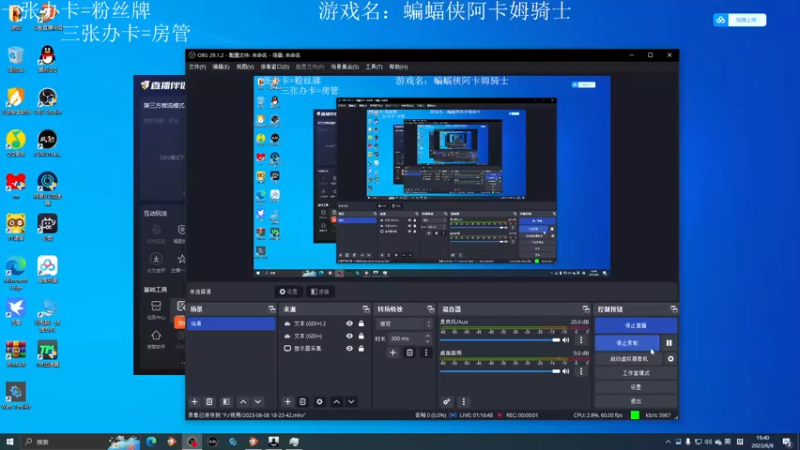This screenshot has width=800, height=450.
Task: Open the transition type dropdown
Action: (x=404, y=323)
